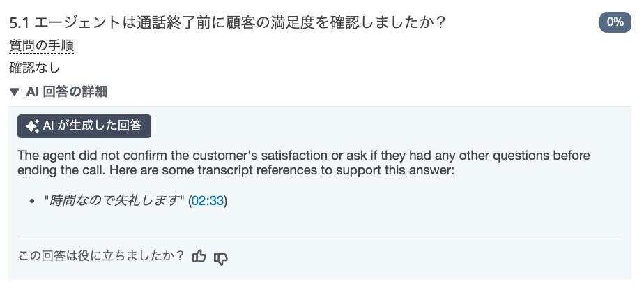This screenshot has width=644, height=307.
Task: Click the 0% score badge
Action: pos(615,22)
